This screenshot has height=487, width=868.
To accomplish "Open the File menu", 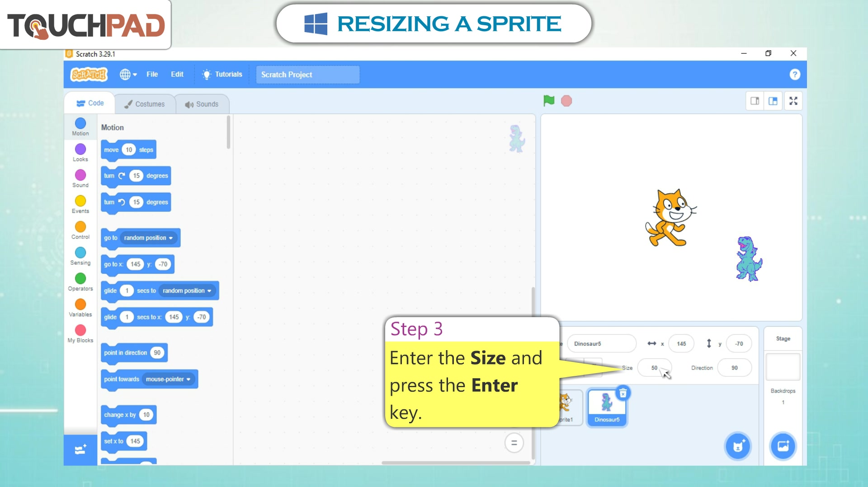I will [x=152, y=74].
